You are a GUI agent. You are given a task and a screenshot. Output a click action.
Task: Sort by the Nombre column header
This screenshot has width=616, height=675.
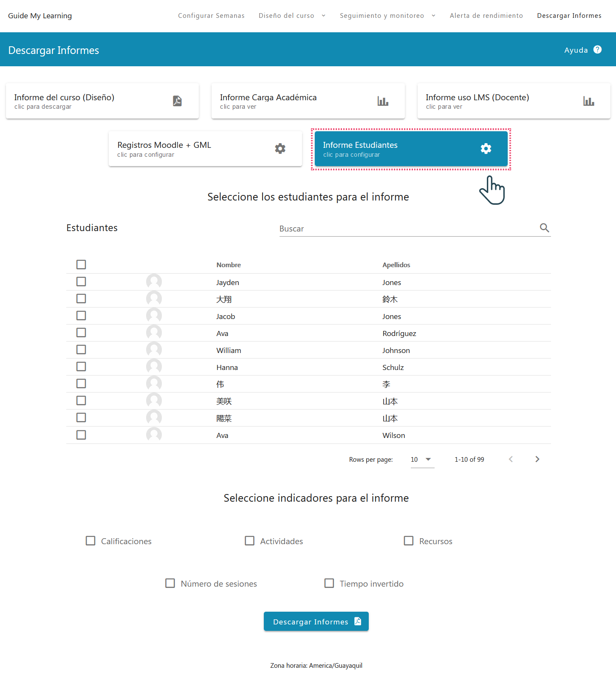click(229, 265)
